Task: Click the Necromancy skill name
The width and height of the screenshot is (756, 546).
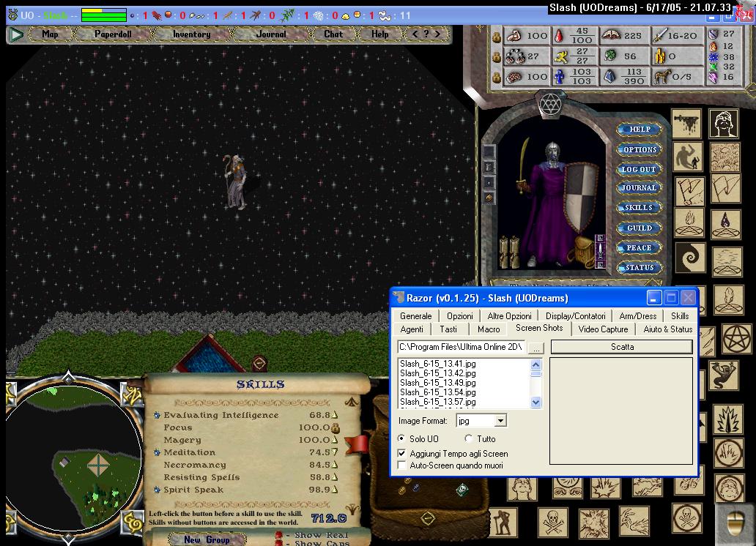Action: pyautogui.click(x=195, y=465)
